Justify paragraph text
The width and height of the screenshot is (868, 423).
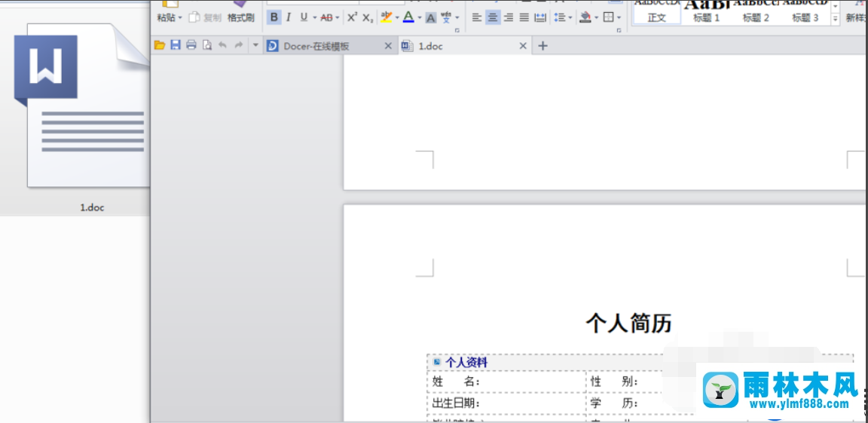524,17
